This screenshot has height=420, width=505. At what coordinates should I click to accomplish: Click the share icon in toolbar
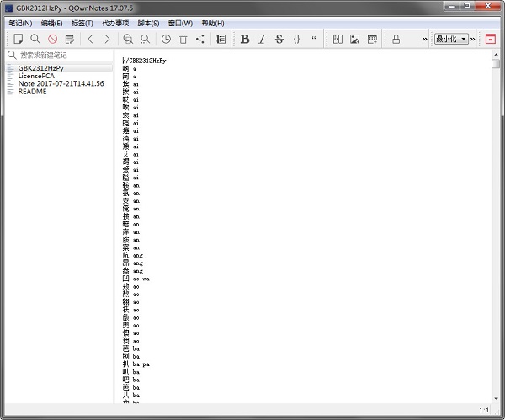click(199, 39)
